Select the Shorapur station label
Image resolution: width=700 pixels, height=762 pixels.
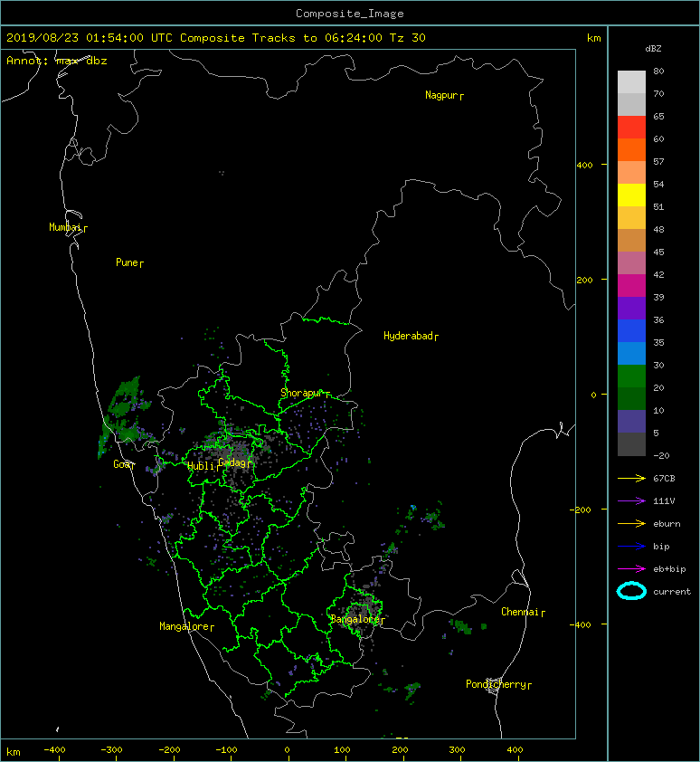point(305,393)
